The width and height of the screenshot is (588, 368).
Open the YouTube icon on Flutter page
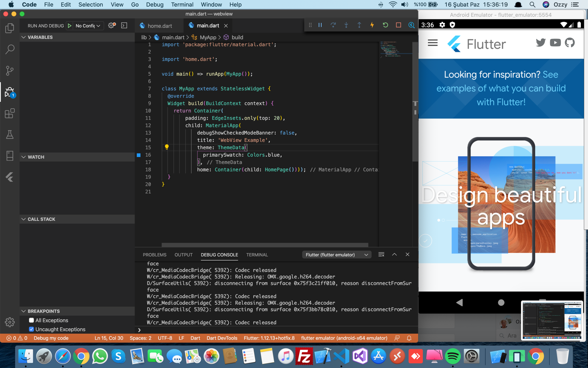[x=555, y=43]
